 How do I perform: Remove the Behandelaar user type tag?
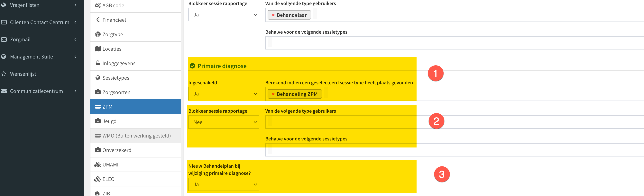[273, 15]
